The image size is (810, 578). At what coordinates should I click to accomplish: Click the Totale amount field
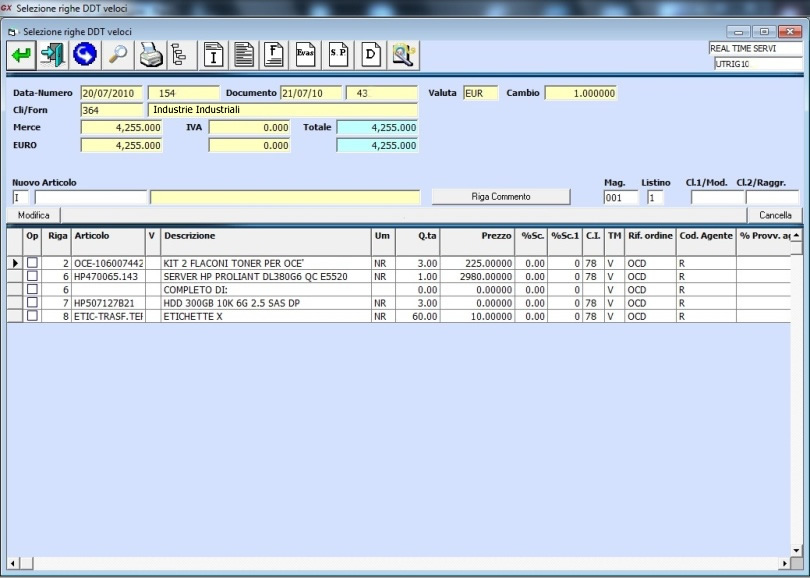pyautogui.click(x=377, y=128)
